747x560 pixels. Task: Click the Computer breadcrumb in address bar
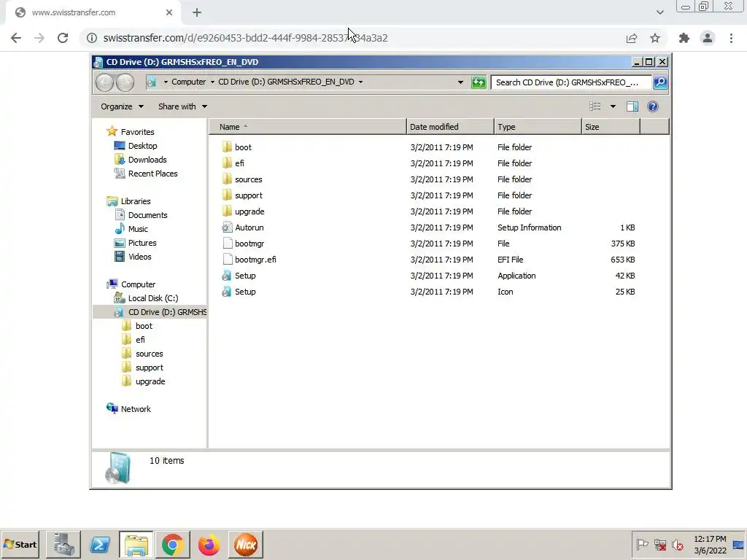click(189, 82)
